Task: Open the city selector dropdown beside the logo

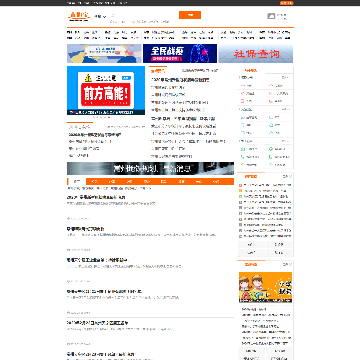Action: click(100, 16)
